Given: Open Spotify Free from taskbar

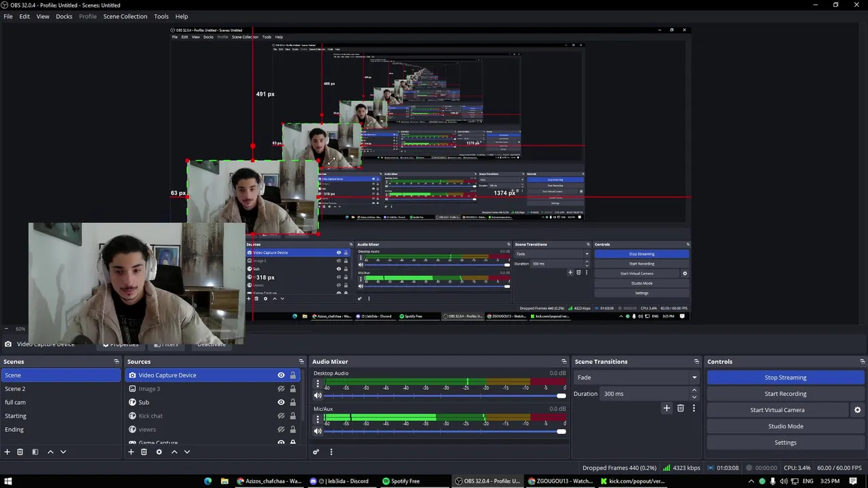Looking at the screenshot, I should [401, 481].
